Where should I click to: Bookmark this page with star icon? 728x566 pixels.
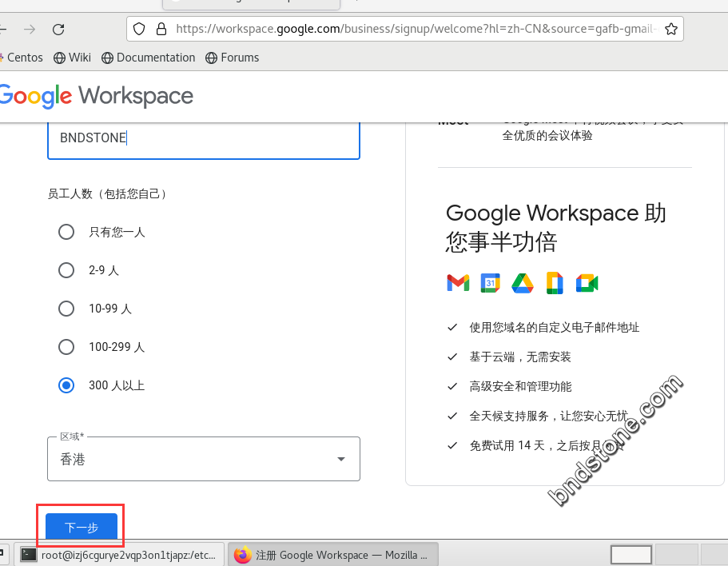coord(671,30)
